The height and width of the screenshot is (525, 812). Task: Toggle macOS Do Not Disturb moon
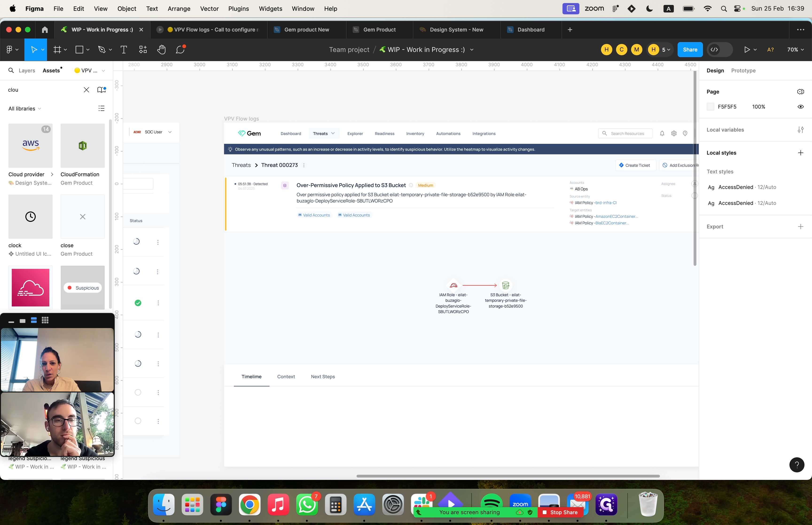tap(649, 8)
